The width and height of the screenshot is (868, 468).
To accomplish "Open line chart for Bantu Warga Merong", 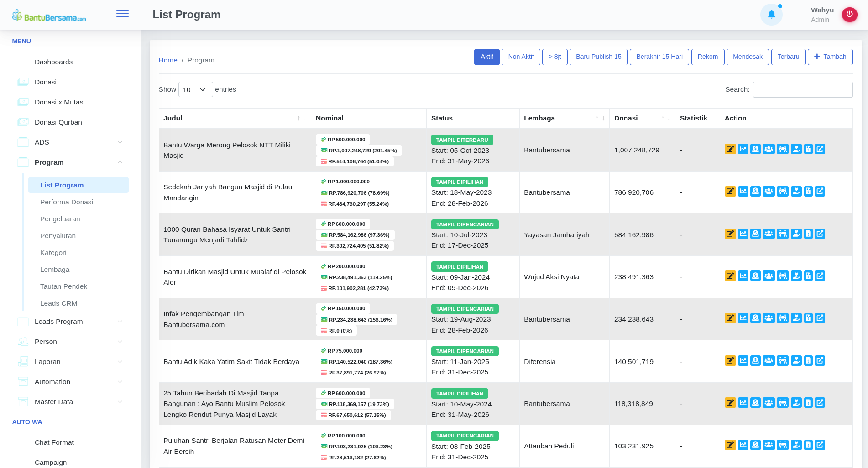I will 743,149.
